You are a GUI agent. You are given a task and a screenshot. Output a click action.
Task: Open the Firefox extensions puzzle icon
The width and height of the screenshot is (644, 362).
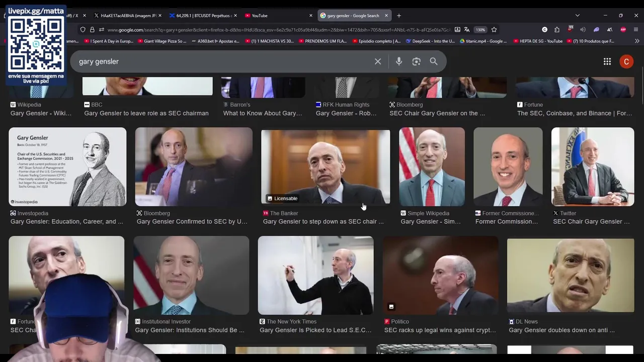[557, 30]
